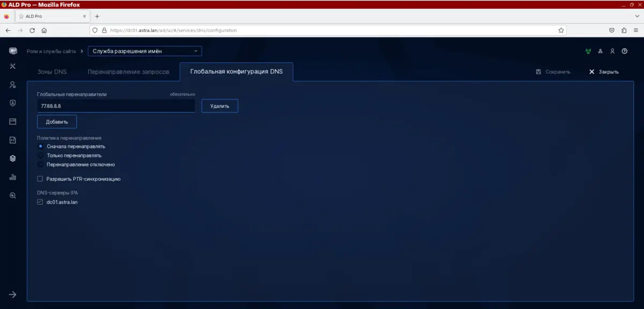Click the wrench and screwdriver sidebar icon
Image resolution: width=644 pixels, height=309 pixels.
click(x=13, y=66)
